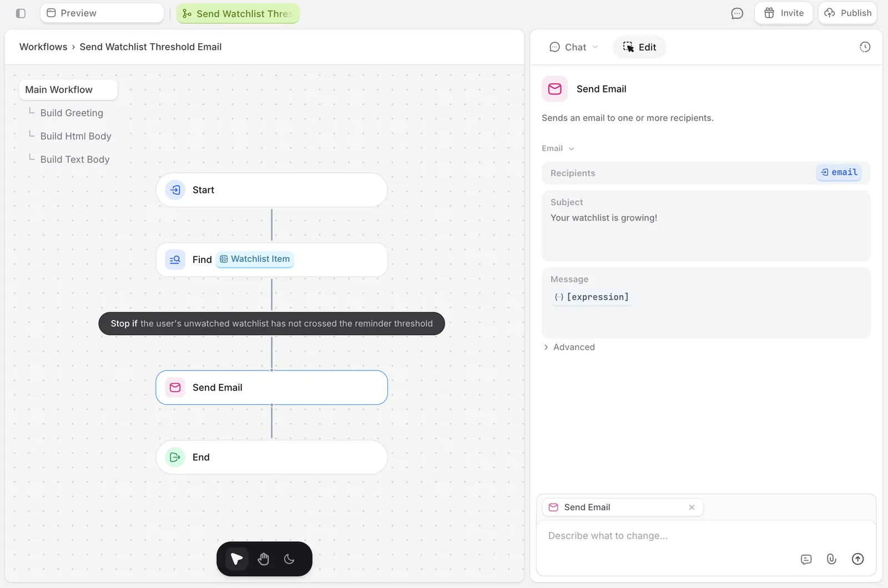Screen dimensions: 888x588
Task: Expand the Advanced section
Action: click(569, 347)
